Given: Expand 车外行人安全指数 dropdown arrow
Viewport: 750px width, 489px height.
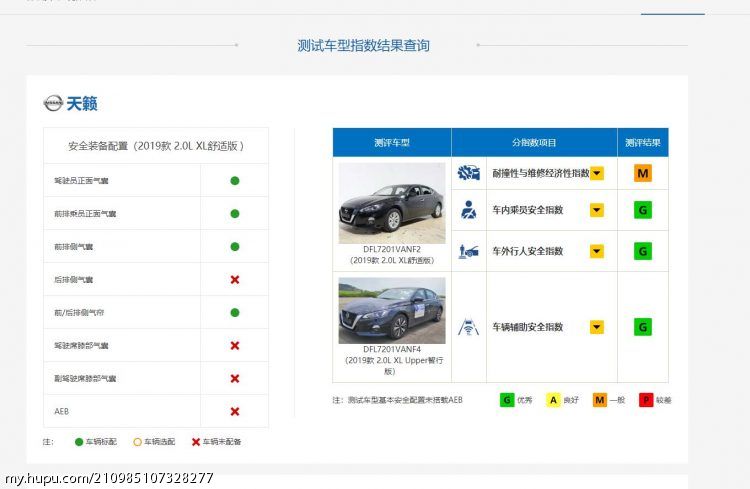Looking at the screenshot, I should click(x=596, y=251).
